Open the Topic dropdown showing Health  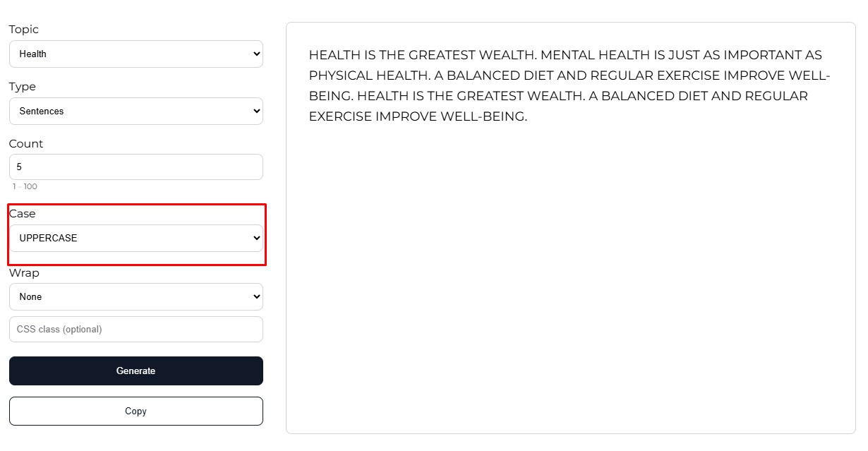click(x=135, y=54)
